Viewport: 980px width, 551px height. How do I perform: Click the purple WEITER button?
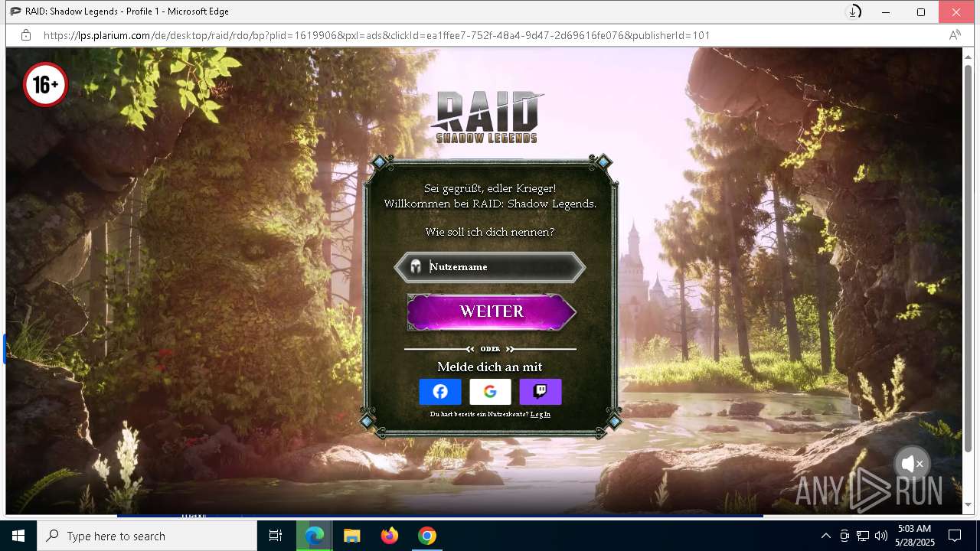(491, 311)
